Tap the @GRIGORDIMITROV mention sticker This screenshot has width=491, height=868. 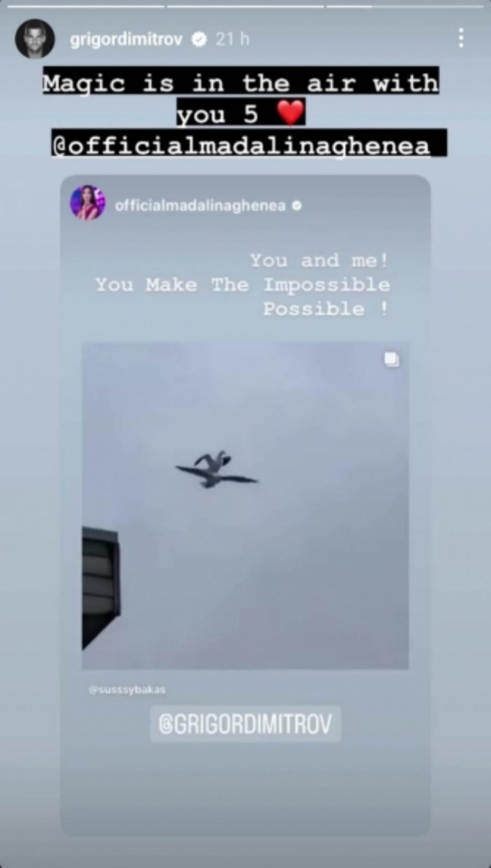tap(245, 723)
